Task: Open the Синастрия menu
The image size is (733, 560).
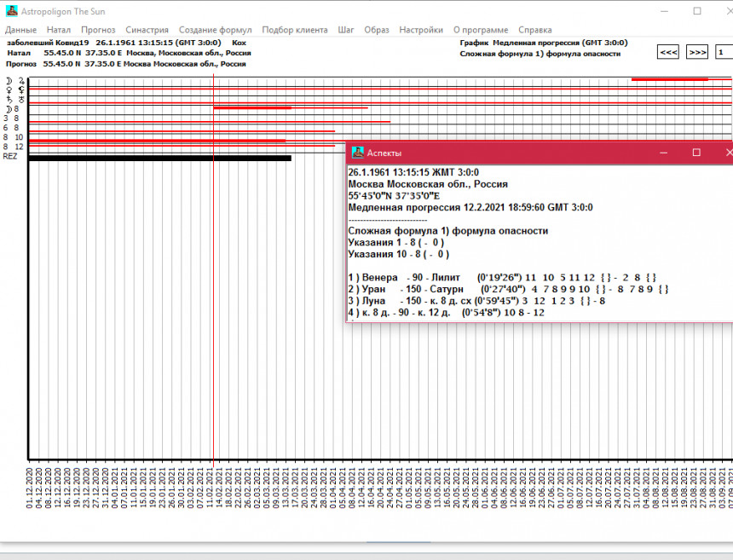Action: click(x=147, y=30)
